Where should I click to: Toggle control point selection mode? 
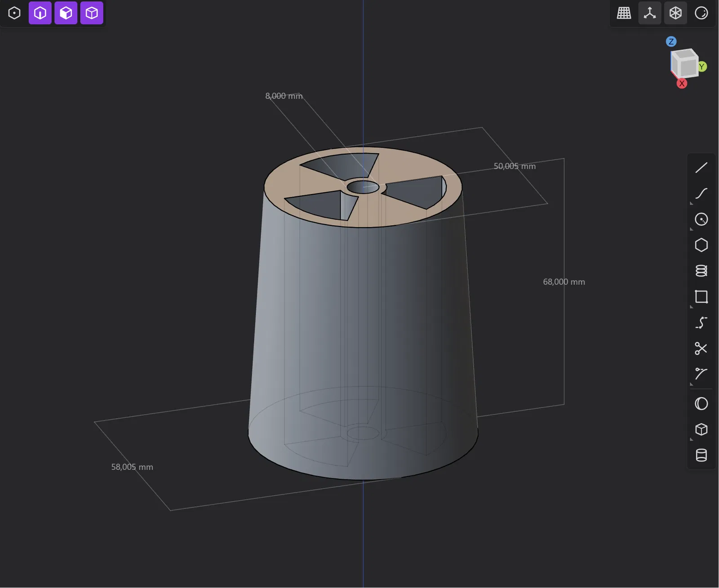[14, 13]
